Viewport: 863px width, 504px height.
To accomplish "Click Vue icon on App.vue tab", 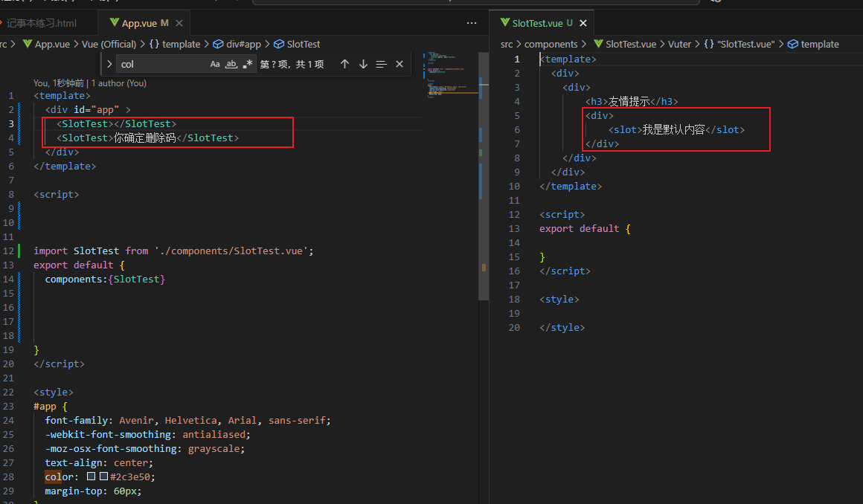I will (115, 22).
